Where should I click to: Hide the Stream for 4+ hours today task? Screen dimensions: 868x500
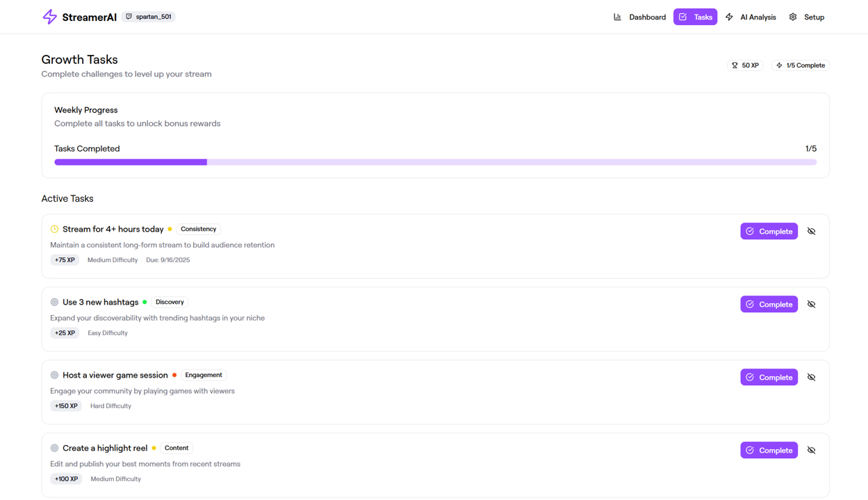click(x=811, y=231)
